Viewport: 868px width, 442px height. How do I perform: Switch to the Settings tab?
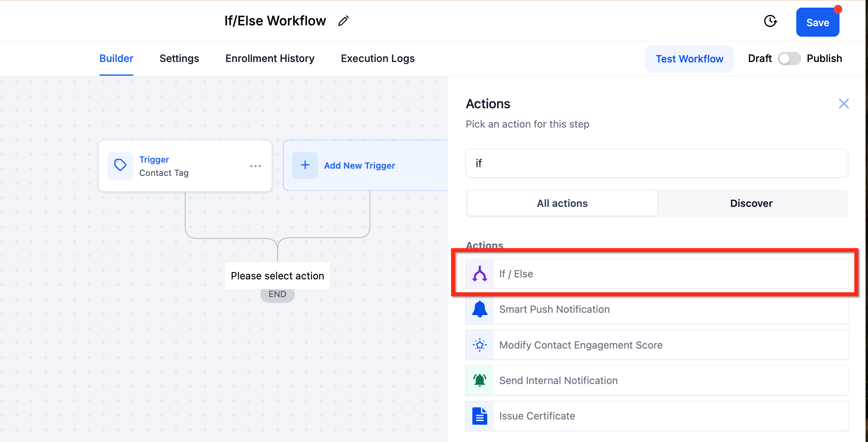[x=179, y=59]
